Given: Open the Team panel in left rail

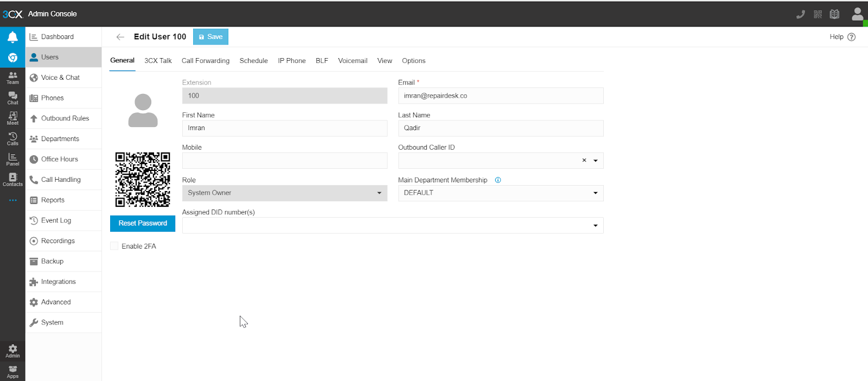Looking at the screenshot, I should point(12,78).
